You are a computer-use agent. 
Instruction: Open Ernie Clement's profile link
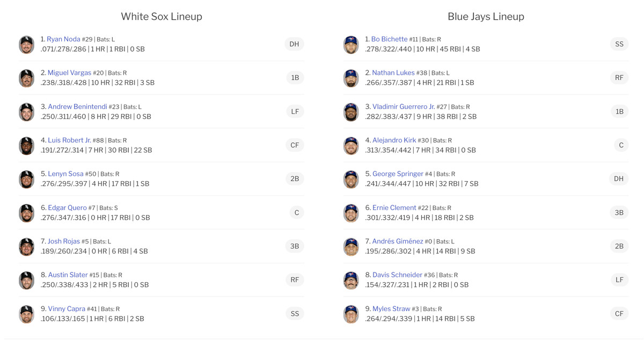(394, 207)
